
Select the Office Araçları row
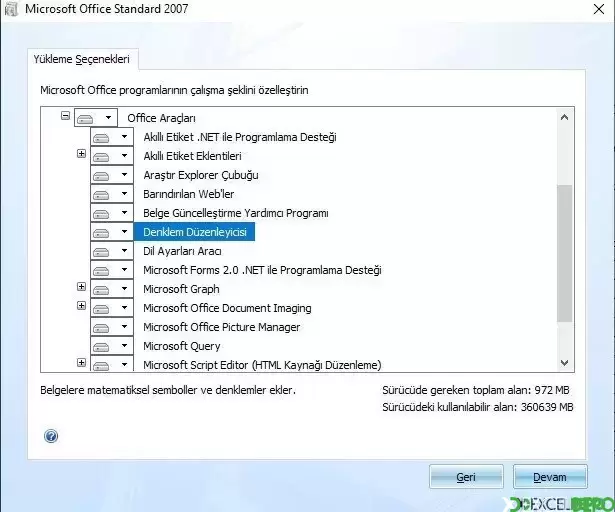click(161, 118)
